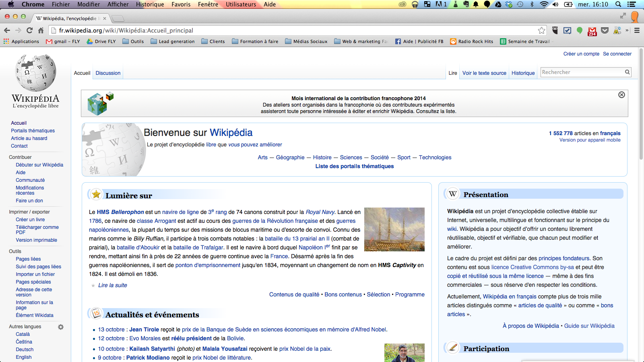The width and height of the screenshot is (644, 362).
Task: Open language settings gear next to Autres langues
Action: pos(61,327)
